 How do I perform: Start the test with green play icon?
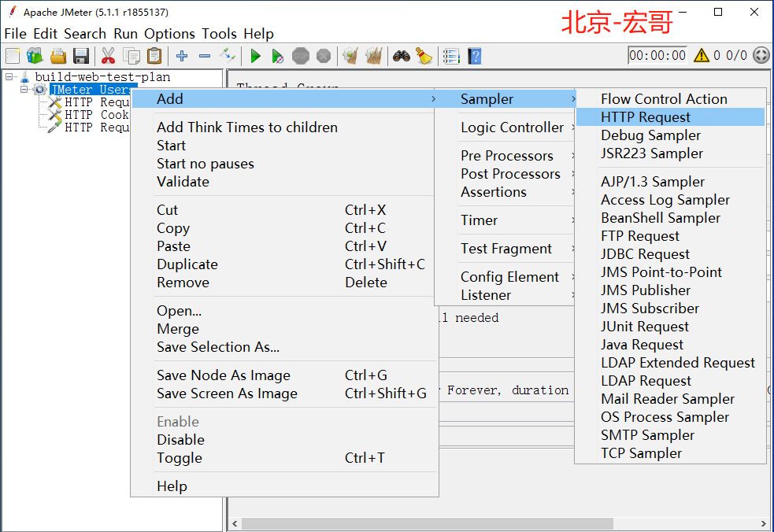point(255,56)
